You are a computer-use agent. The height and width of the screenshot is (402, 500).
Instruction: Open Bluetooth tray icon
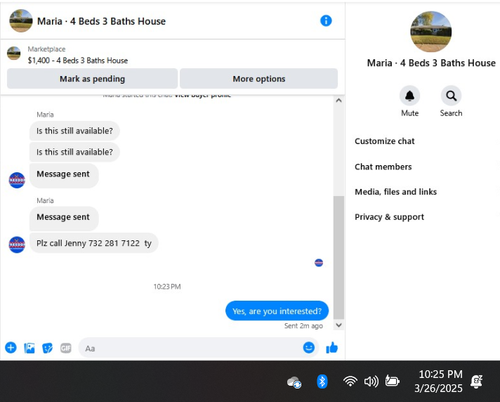[322, 381]
